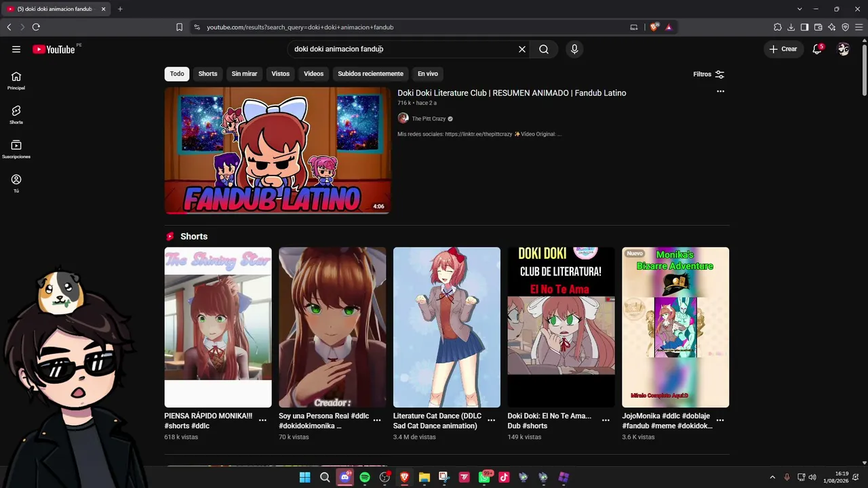Open File Explorer from the taskbar
Screen dimensions: 868x488
coord(425,477)
